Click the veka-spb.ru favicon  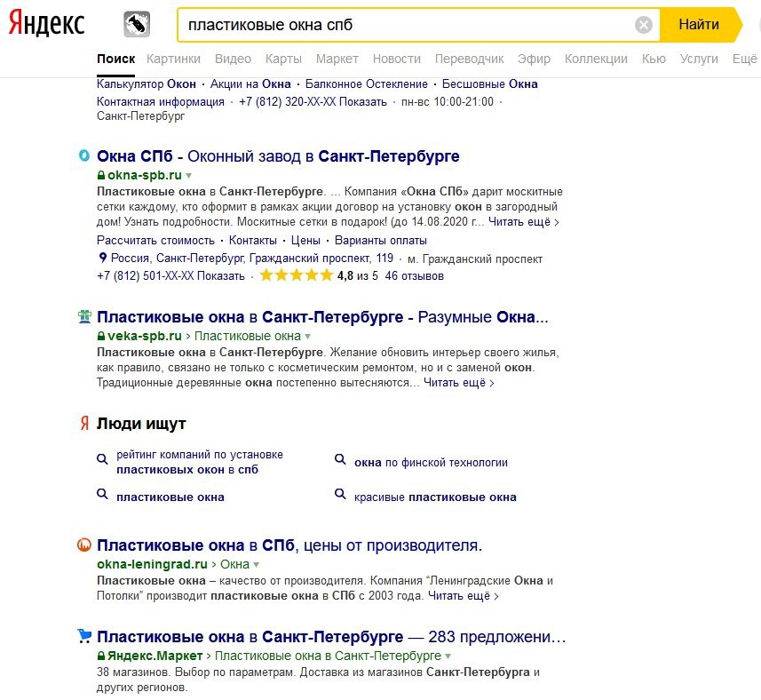tap(84, 316)
